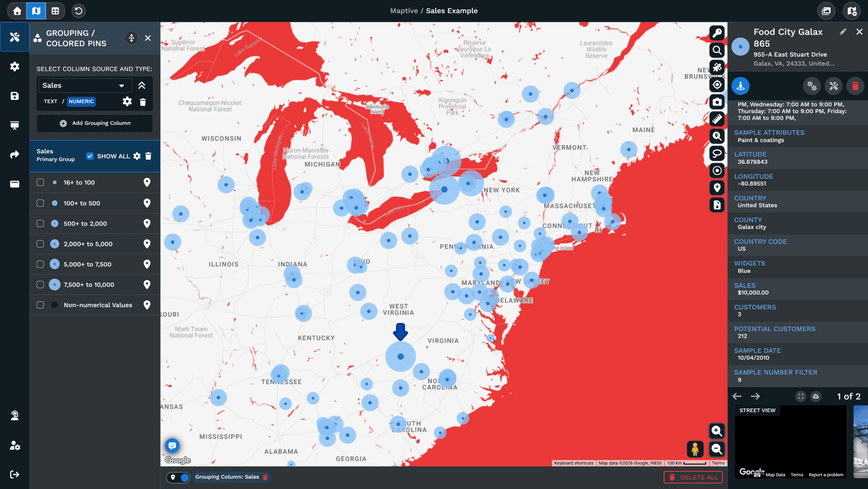The width and height of the screenshot is (868, 489).
Task: Zoom in on the map
Action: click(x=717, y=431)
